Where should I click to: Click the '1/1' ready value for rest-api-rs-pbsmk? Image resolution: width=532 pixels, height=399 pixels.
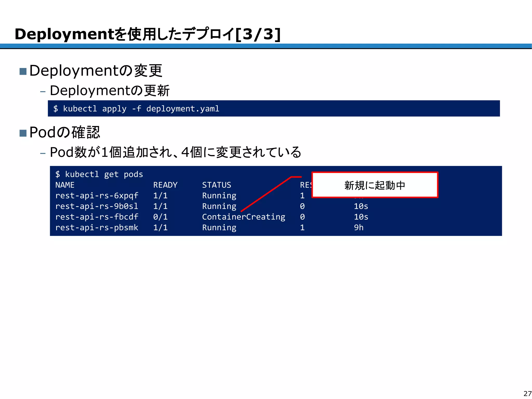(160, 228)
